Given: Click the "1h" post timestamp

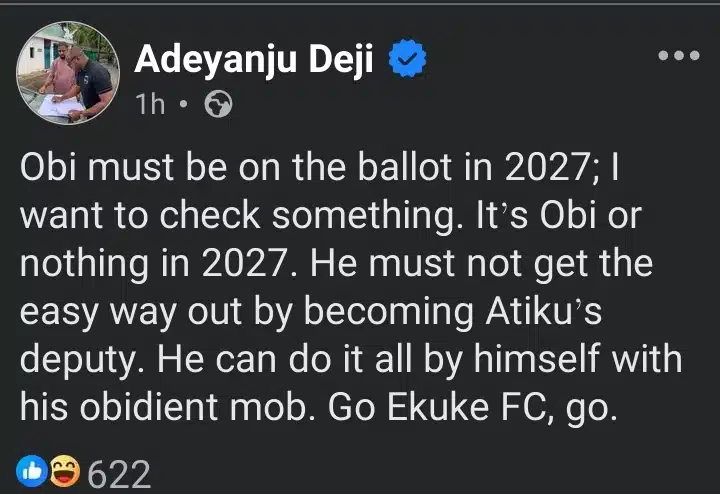Looking at the screenshot, I should [x=150, y=105].
